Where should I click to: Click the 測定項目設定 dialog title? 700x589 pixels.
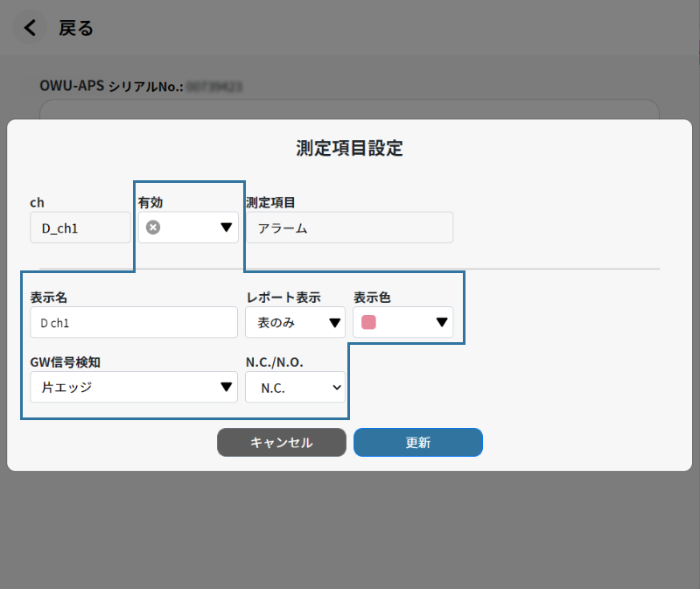click(349, 148)
